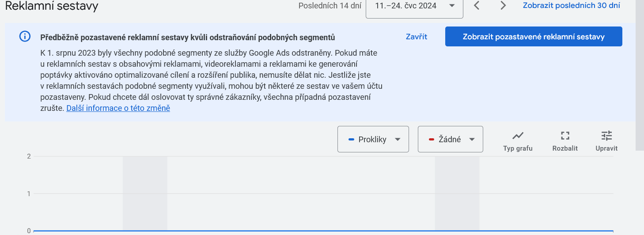
Task: Expand the Žádné metric dropdown
Action: click(450, 139)
